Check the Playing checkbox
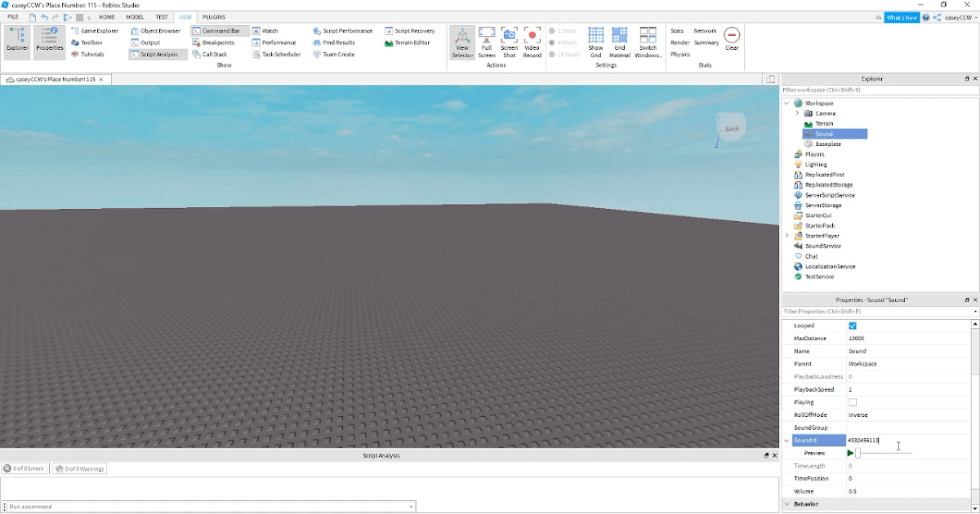Screen dimensions: 980x514 [x=853, y=402]
